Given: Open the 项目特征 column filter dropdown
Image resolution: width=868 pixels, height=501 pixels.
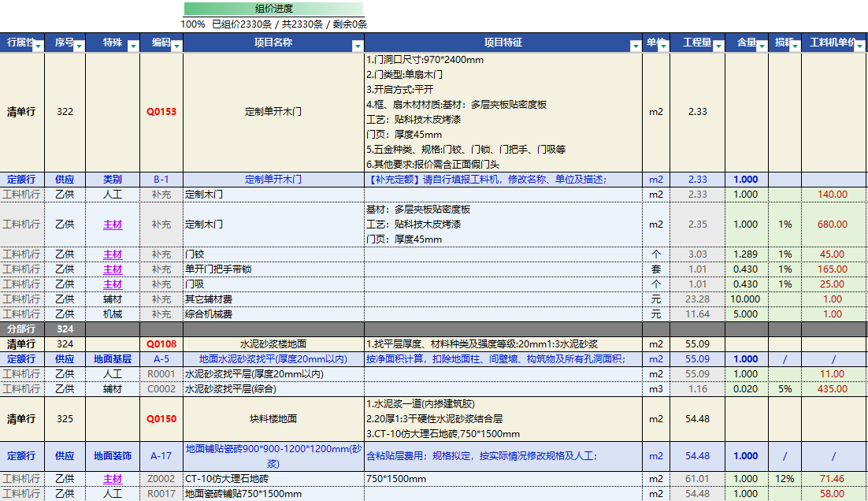Looking at the screenshot, I should click(636, 46).
